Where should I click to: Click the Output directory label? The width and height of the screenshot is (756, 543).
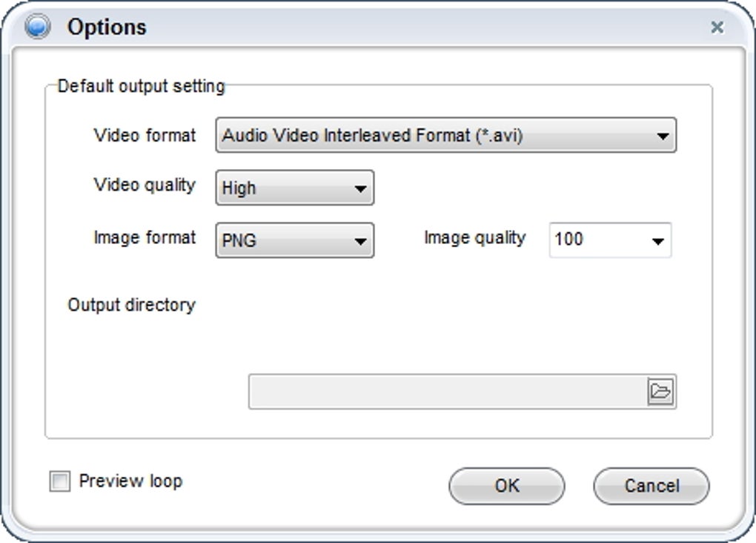[x=132, y=305]
